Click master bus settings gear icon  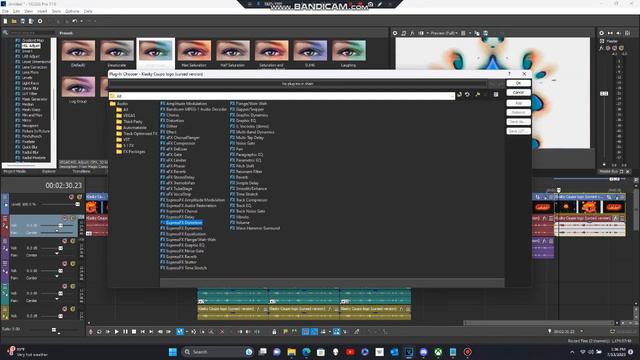pos(602,33)
